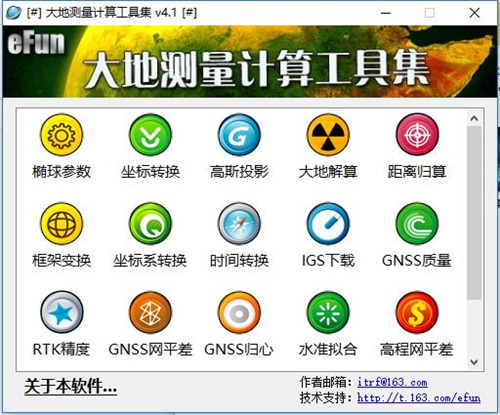Open the 坐标系转换 green Q icon
Image resolution: width=500 pixels, height=415 pixels.
(150, 224)
